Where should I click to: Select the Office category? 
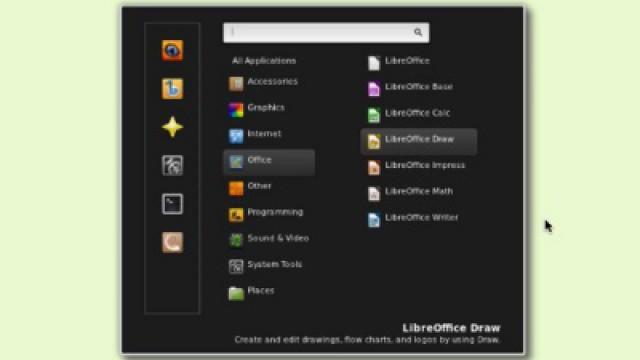coord(269,162)
